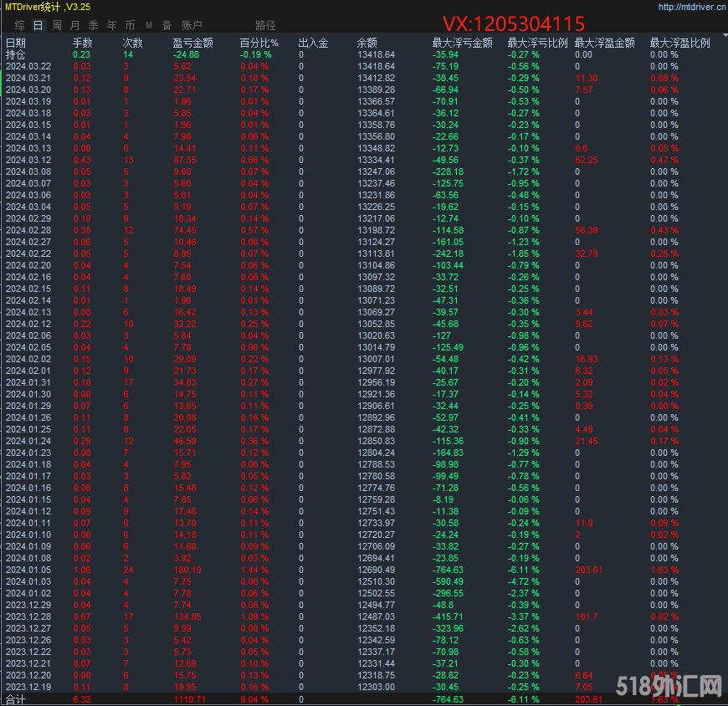Select the 2024.03.12 date row

pyautogui.click(x=28, y=160)
